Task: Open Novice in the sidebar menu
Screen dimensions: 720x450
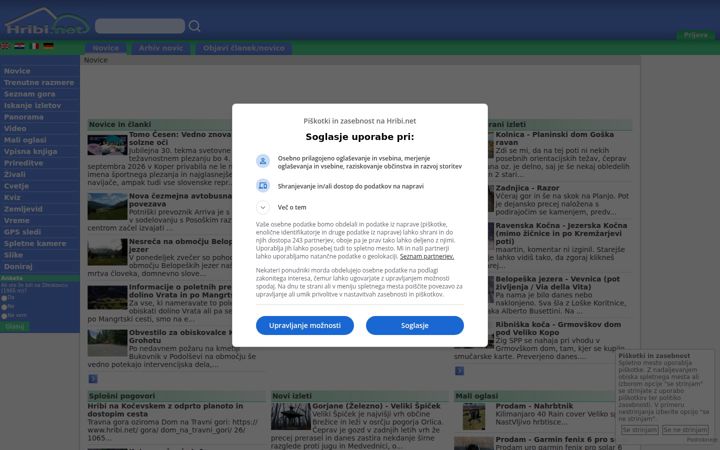Action: 17,71
